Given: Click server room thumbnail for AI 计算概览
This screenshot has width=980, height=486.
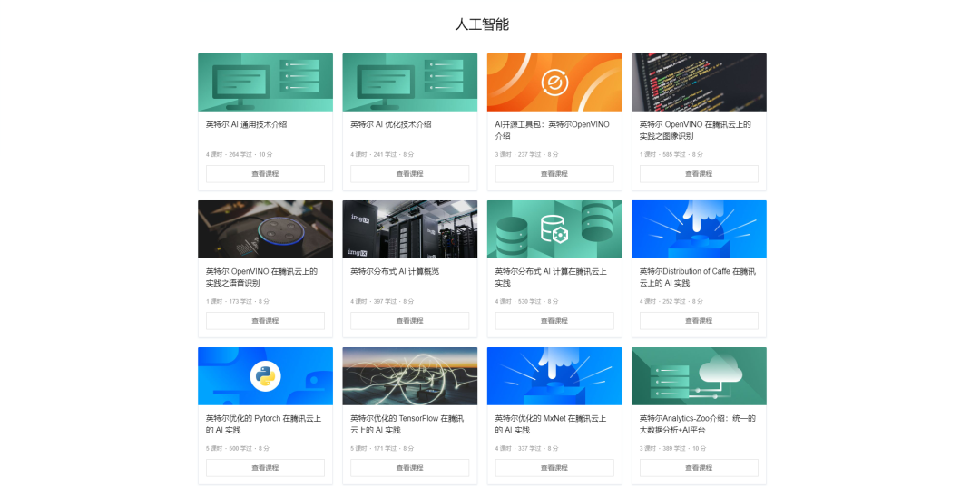Looking at the screenshot, I should click(x=409, y=229).
